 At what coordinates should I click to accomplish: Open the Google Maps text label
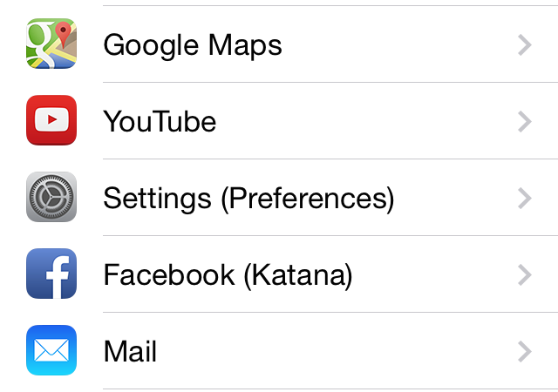pyautogui.click(x=193, y=45)
